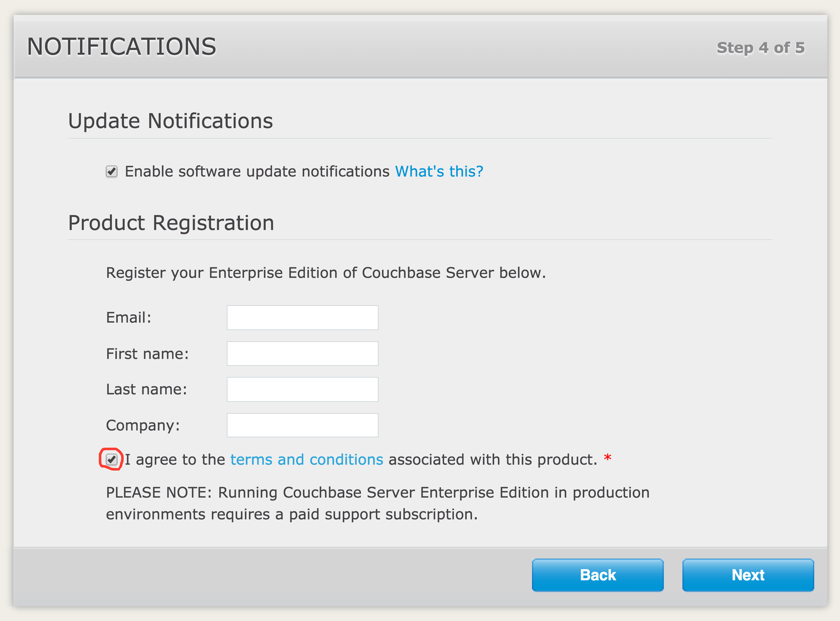
Task: Open the terms and conditions link
Action: pos(307,459)
